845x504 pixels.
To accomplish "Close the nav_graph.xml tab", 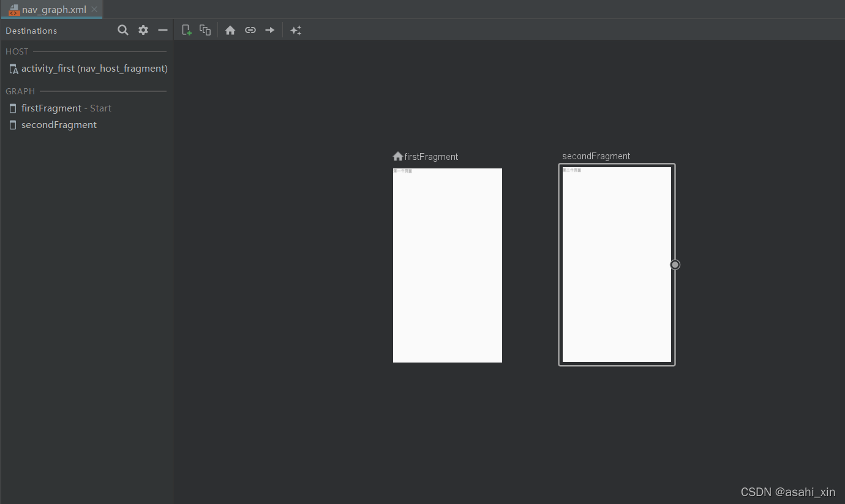I will (94, 9).
